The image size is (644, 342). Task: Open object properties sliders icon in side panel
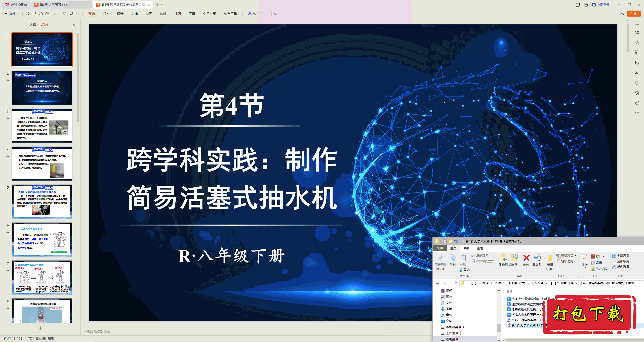point(637,32)
